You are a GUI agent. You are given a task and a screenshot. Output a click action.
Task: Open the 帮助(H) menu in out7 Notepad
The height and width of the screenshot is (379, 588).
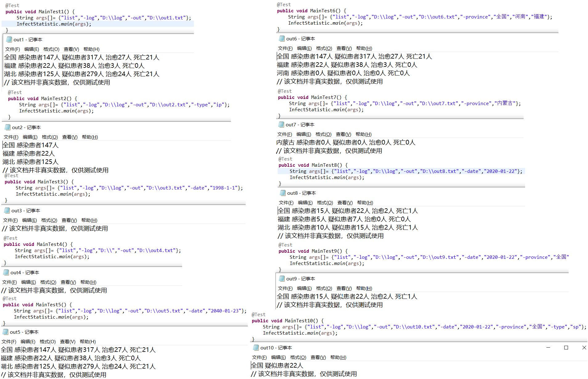(x=364, y=134)
